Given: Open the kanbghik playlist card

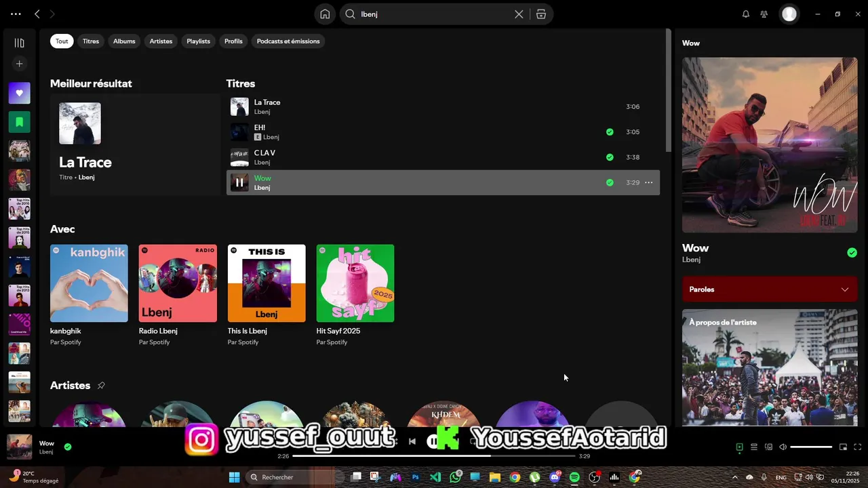Looking at the screenshot, I should pyautogui.click(x=89, y=296).
